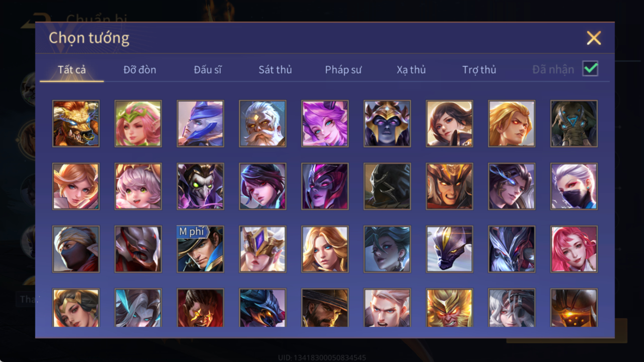
Task: Select the white-haired masked ninja girl
Action: 574,186
